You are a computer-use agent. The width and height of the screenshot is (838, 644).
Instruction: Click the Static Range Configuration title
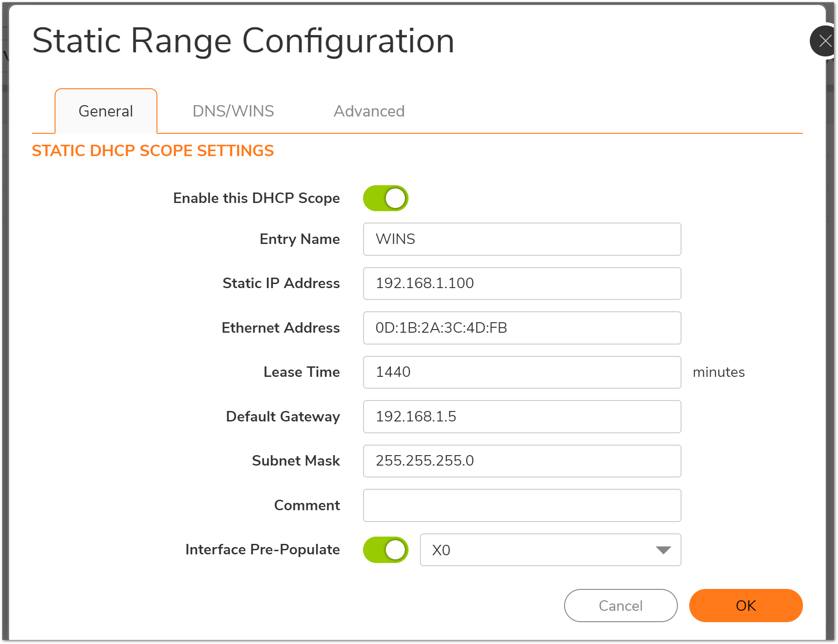[243, 41]
